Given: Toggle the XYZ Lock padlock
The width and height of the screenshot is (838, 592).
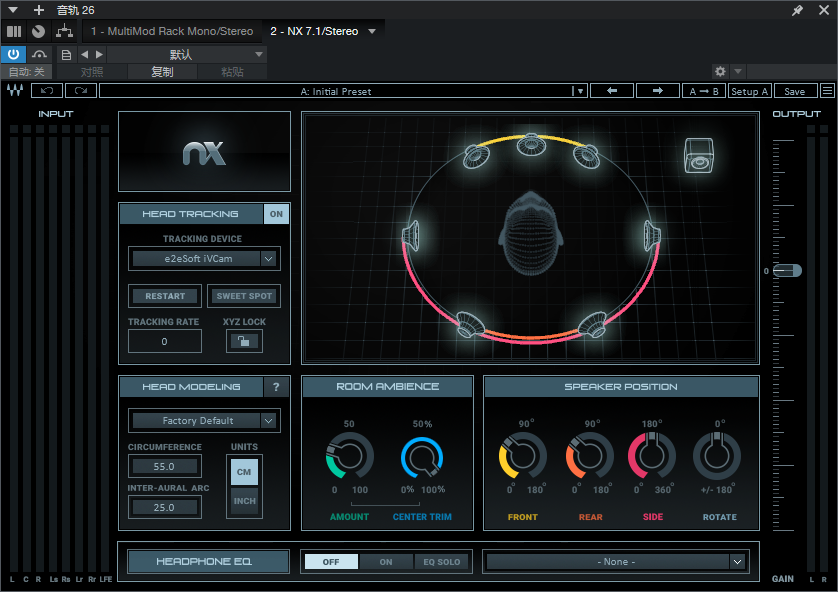Looking at the screenshot, I should point(244,341).
